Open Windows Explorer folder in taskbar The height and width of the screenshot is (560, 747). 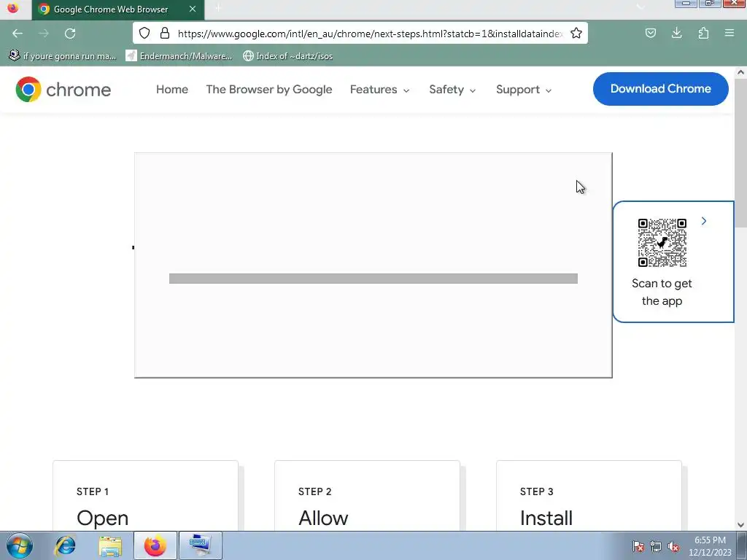pyautogui.click(x=110, y=545)
